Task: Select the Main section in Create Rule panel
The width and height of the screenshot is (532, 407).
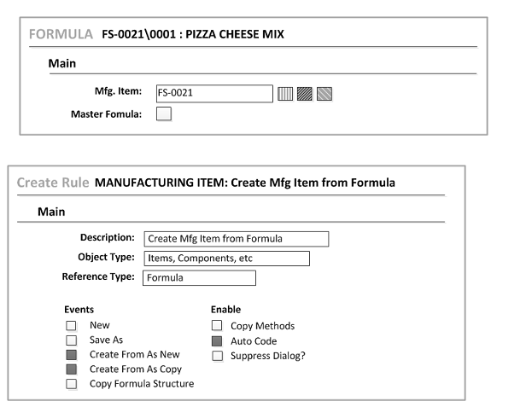Action: point(53,210)
